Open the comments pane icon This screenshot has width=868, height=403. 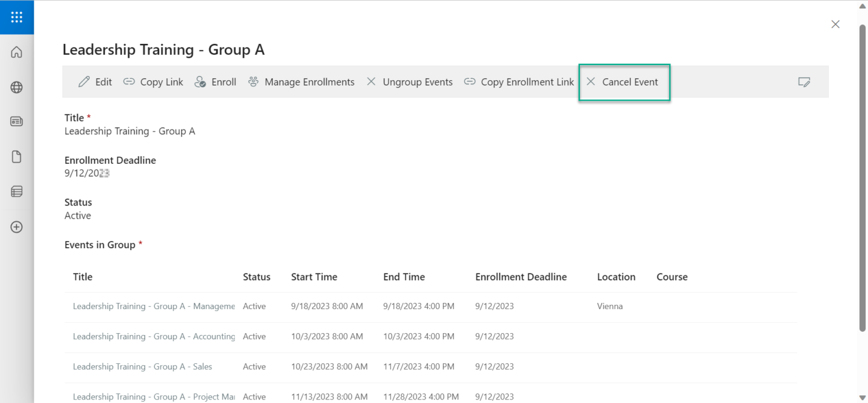[804, 82]
